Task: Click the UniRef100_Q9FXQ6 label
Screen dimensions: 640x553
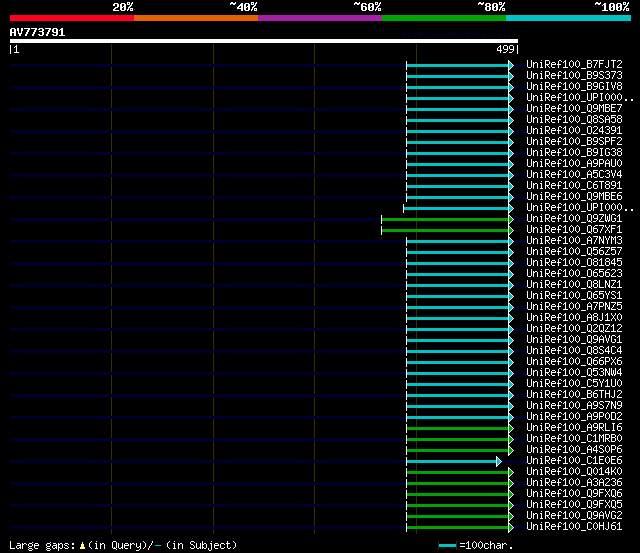Action: point(574,494)
